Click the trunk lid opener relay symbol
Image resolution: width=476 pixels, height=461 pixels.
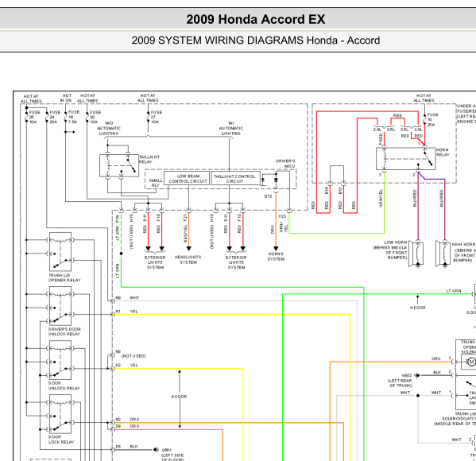coord(60,252)
